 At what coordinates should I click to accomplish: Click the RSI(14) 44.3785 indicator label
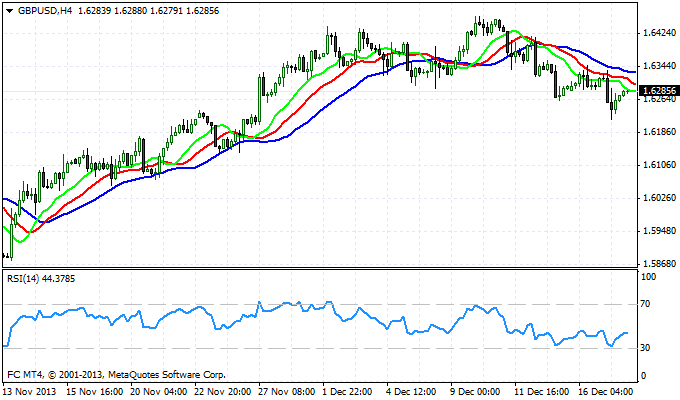pyautogui.click(x=41, y=279)
